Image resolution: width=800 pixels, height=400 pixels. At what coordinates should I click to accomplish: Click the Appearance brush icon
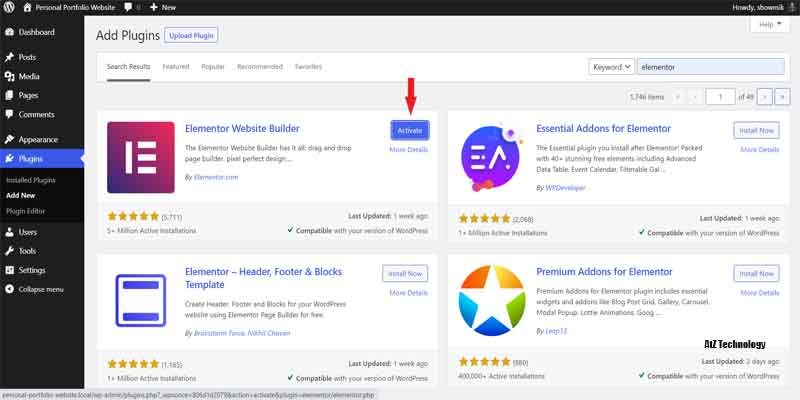click(9, 139)
